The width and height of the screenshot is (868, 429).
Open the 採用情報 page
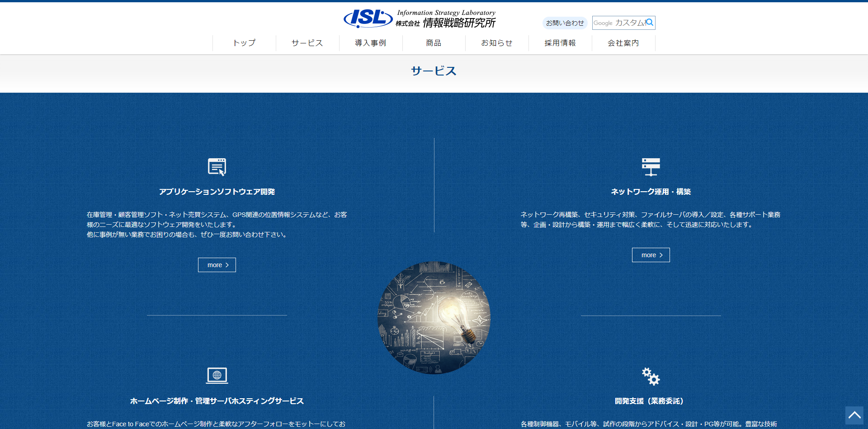(x=560, y=42)
